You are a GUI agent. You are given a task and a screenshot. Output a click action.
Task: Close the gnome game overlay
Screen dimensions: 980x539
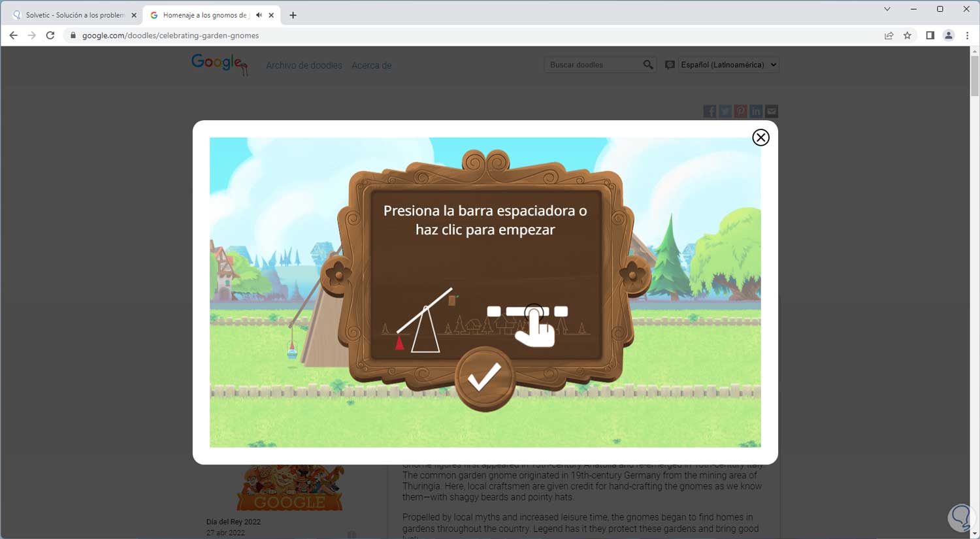(x=760, y=137)
